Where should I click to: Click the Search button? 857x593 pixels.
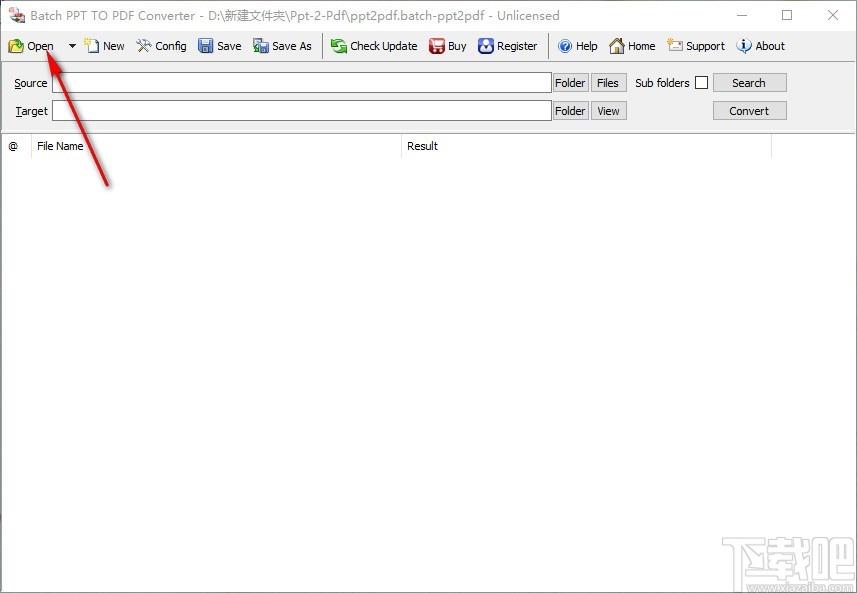pos(749,83)
